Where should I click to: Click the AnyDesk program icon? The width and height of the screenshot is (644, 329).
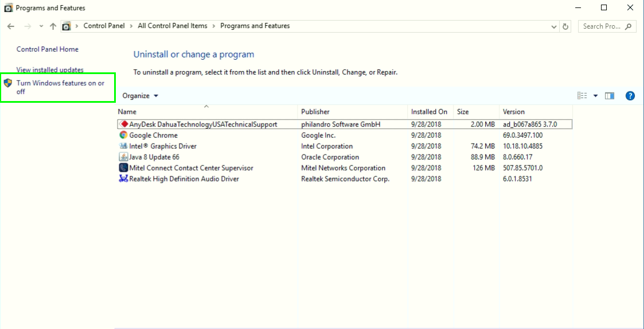pyautogui.click(x=124, y=124)
